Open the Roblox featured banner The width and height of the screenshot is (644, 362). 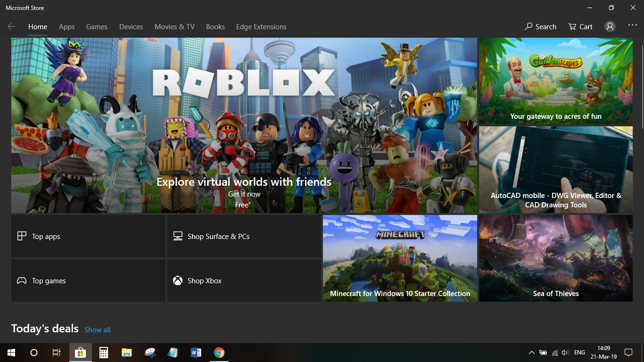tap(244, 125)
